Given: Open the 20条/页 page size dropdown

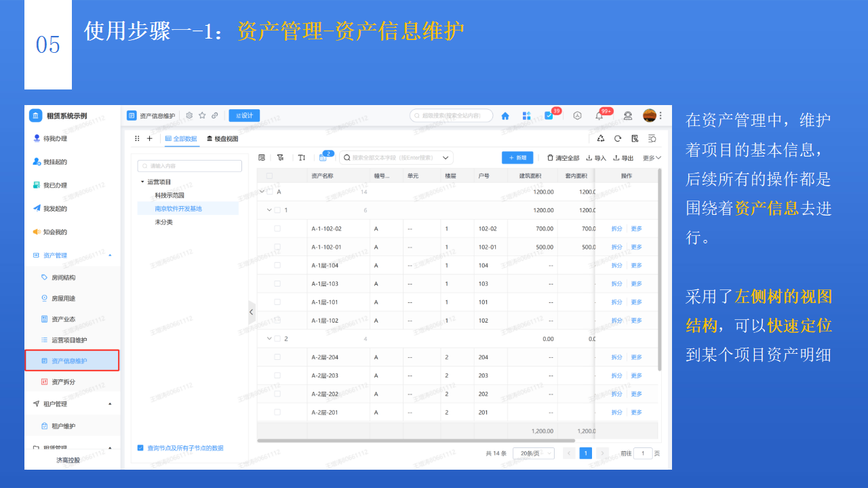Looking at the screenshot, I should click(x=533, y=453).
